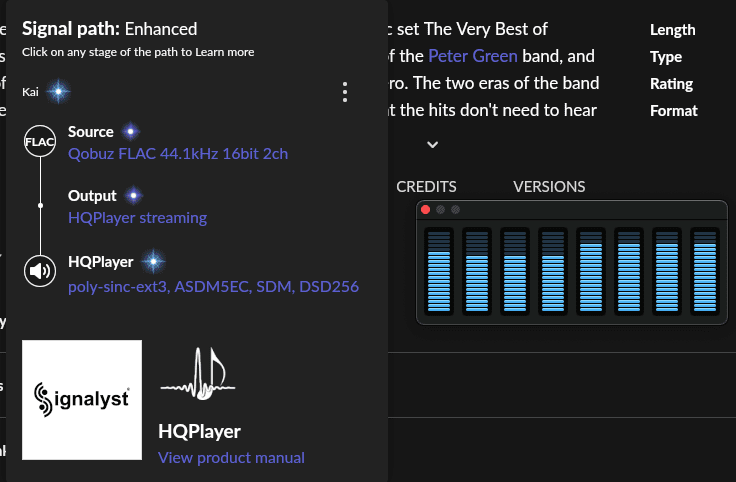Click the Type label
Image resolution: width=736 pixels, height=482 pixels.
(x=666, y=57)
